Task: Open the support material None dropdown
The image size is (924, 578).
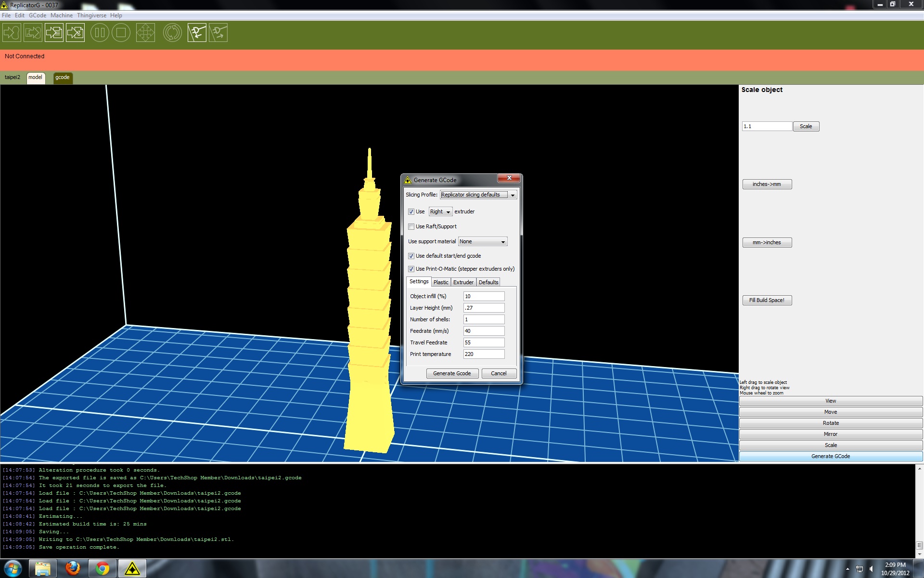Action: pos(483,241)
